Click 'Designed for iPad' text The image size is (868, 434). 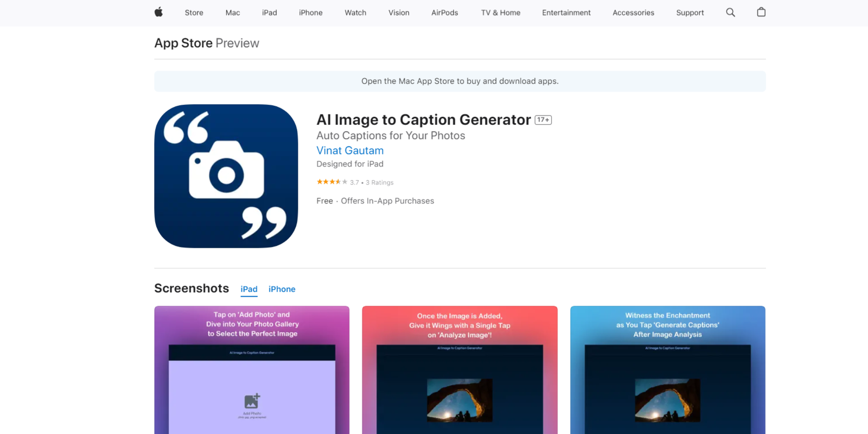(x=350, y=164)
